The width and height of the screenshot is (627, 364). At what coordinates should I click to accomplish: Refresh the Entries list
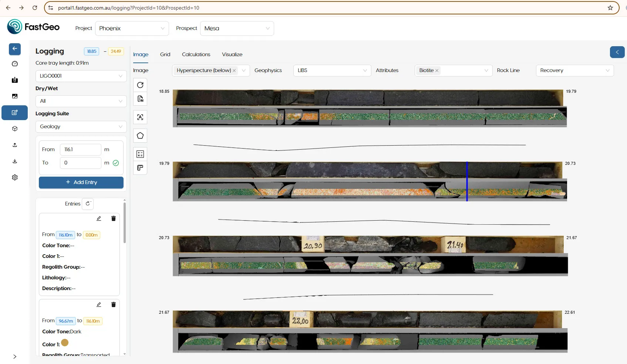(x=88, y=204)
